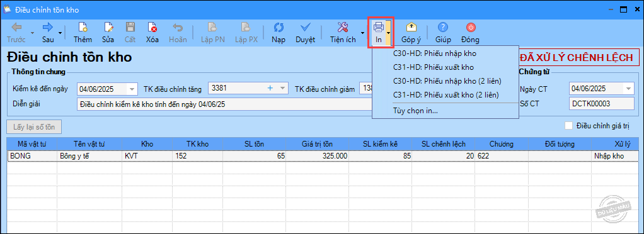The image size is (644, 234).
Task: Click the Mã vật tư column header
Action: (32, 144)
